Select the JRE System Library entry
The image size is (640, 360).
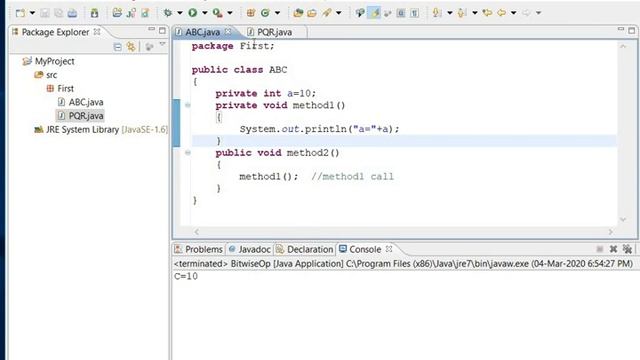101,130
